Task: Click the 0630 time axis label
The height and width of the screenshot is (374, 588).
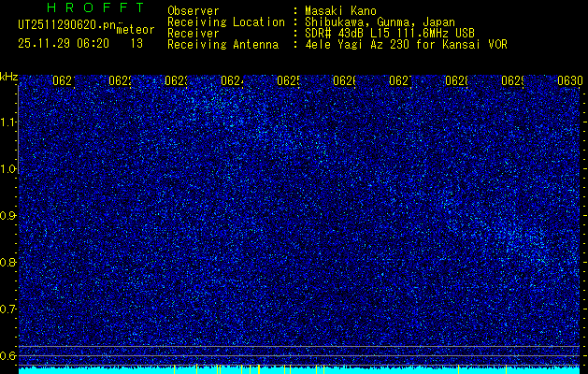Action: click(x=570, y=80)
